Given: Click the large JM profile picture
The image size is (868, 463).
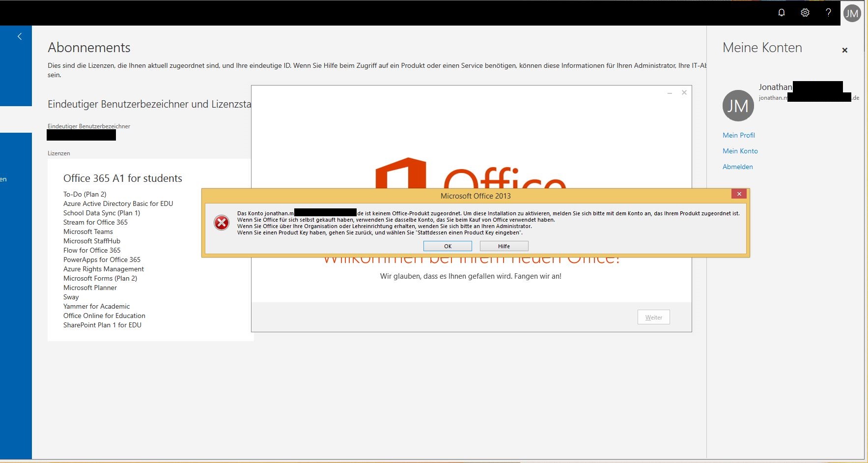Looking at the screenshot, I should 738,106.
